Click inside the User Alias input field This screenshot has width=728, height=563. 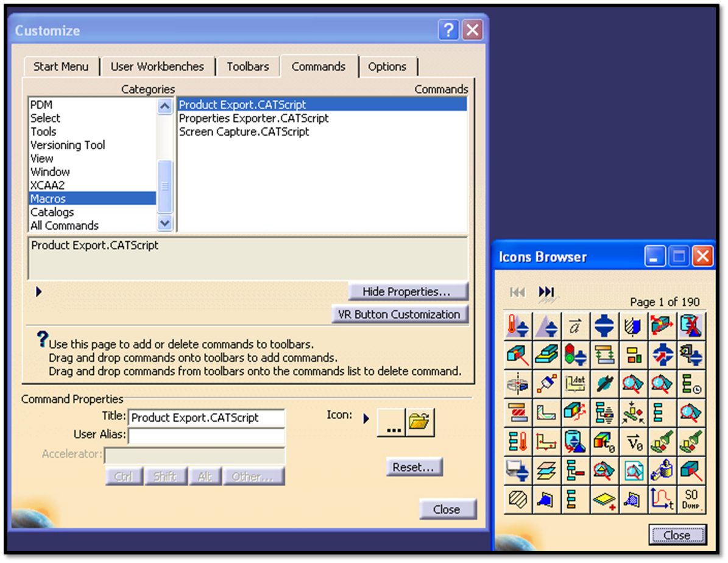(x=206, y=435)
